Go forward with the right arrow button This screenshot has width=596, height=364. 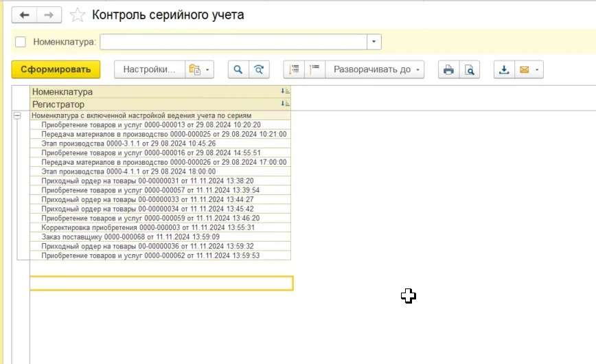[49, 15]
